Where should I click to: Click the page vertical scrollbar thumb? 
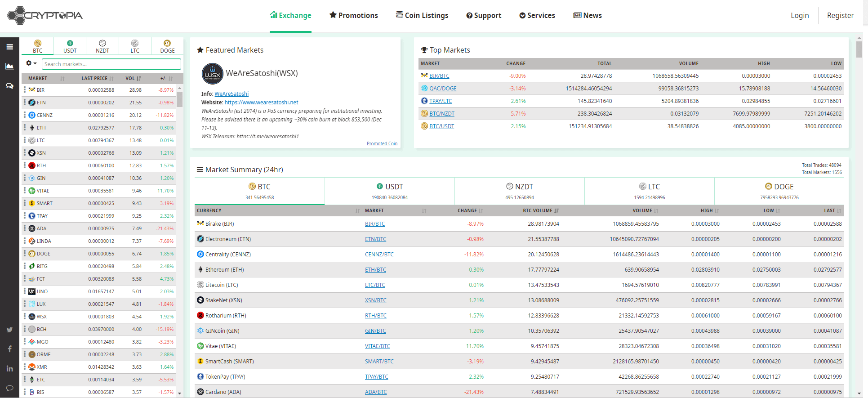[x=859, y=49]
